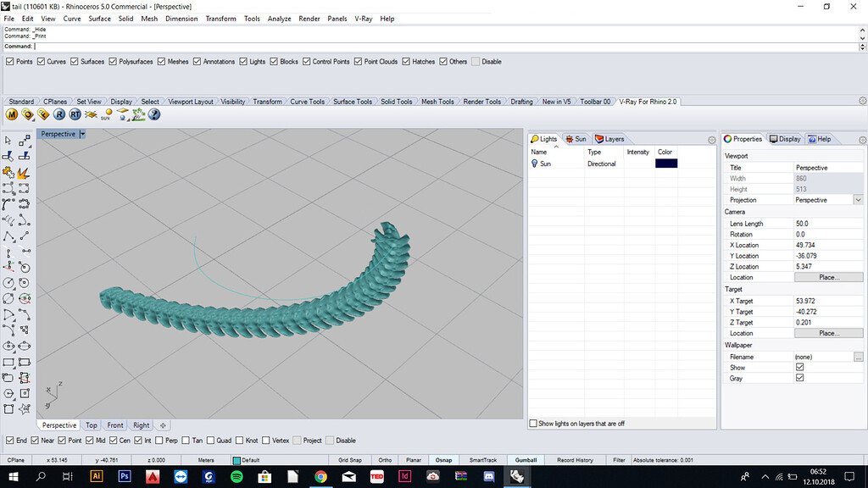Click the V-Ray sun icon
This screenshot has width=868, height=488.
point(108,114)
